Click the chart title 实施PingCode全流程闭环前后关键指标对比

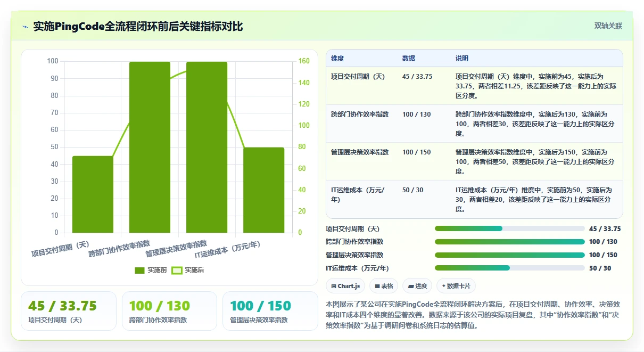pyautogui.click(x=138, y=26)
